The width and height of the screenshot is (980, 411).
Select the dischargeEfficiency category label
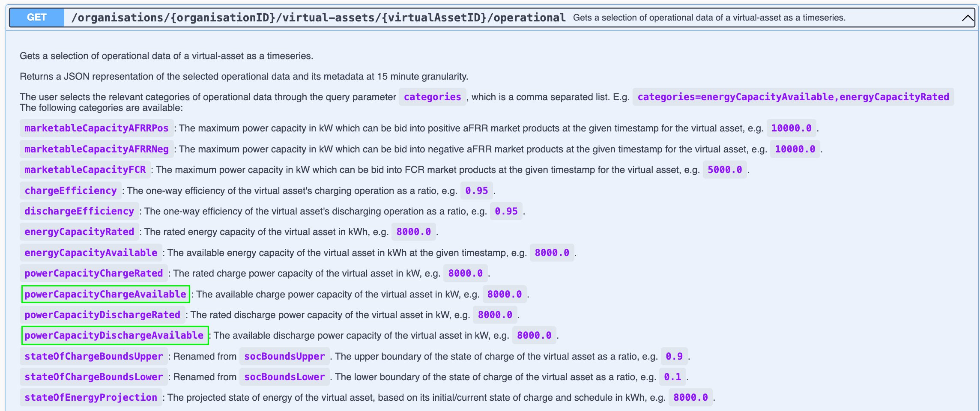point(79,211)
